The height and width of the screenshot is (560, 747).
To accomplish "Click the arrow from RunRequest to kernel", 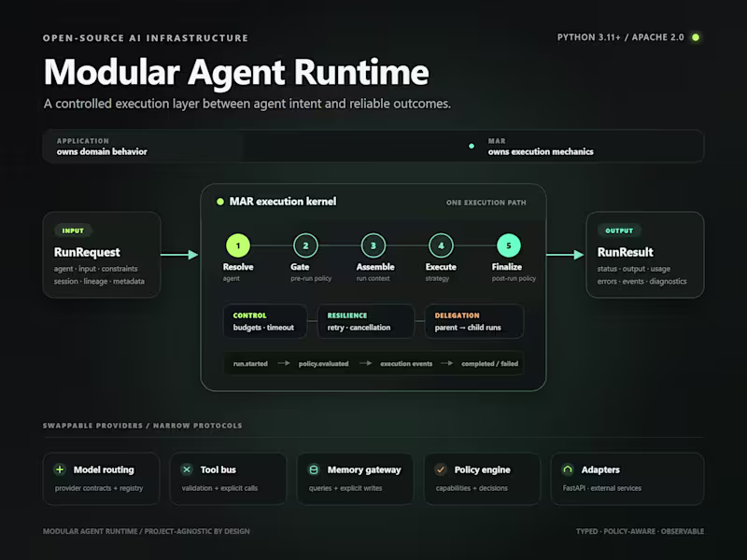I will coord(179,255).
